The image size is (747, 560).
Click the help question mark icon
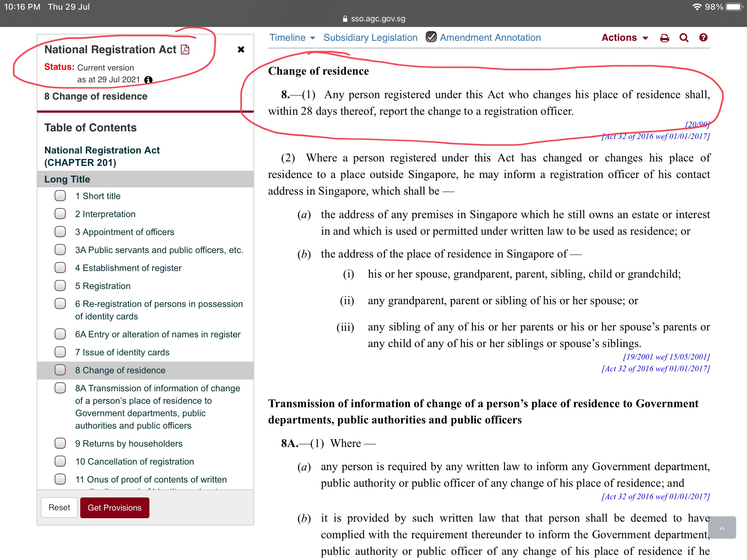[703, 37]
